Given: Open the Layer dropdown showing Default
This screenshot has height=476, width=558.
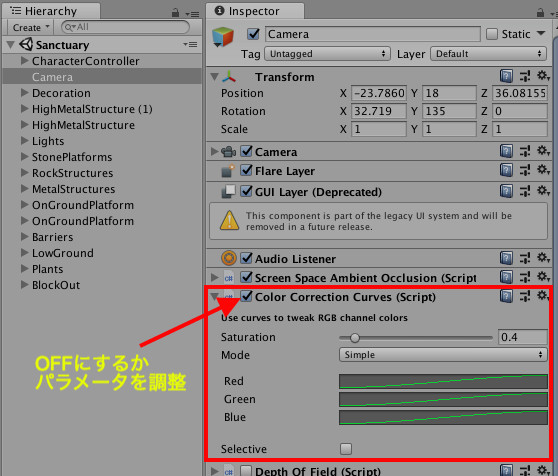Looking at the screenshot, I should (x=488, y=54).
